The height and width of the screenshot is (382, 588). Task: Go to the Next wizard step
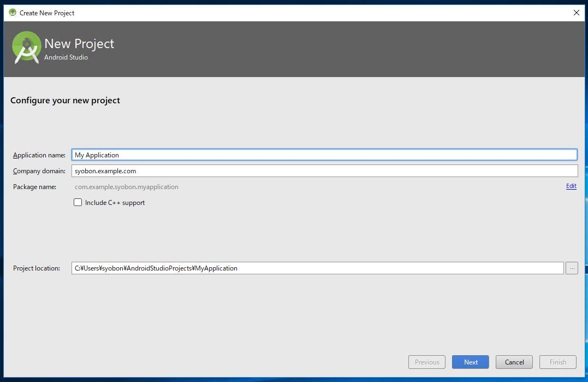[x=470, y=362]
